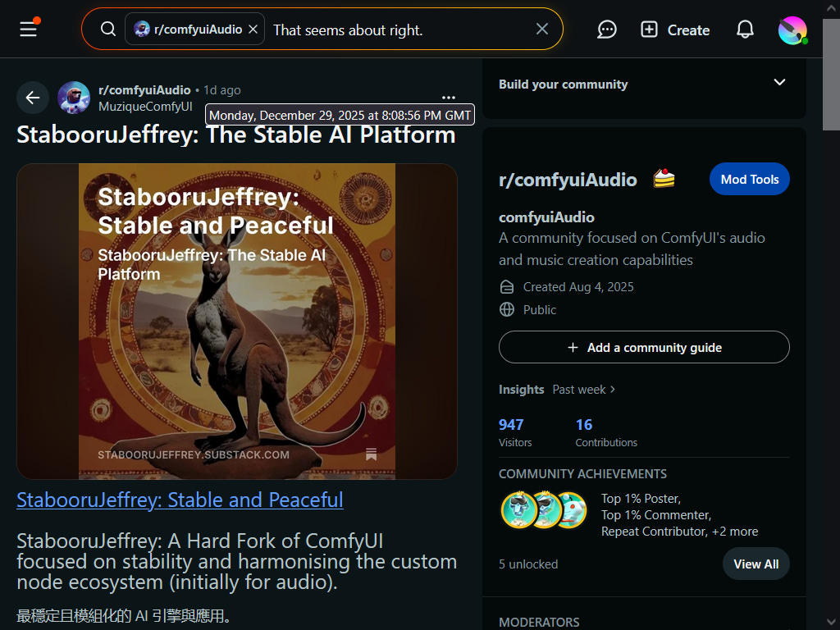Click the vertical scrollbar thumb
The width and height of the screenshot is (840, 630).
pyautogui.click(x=831, y=75)
